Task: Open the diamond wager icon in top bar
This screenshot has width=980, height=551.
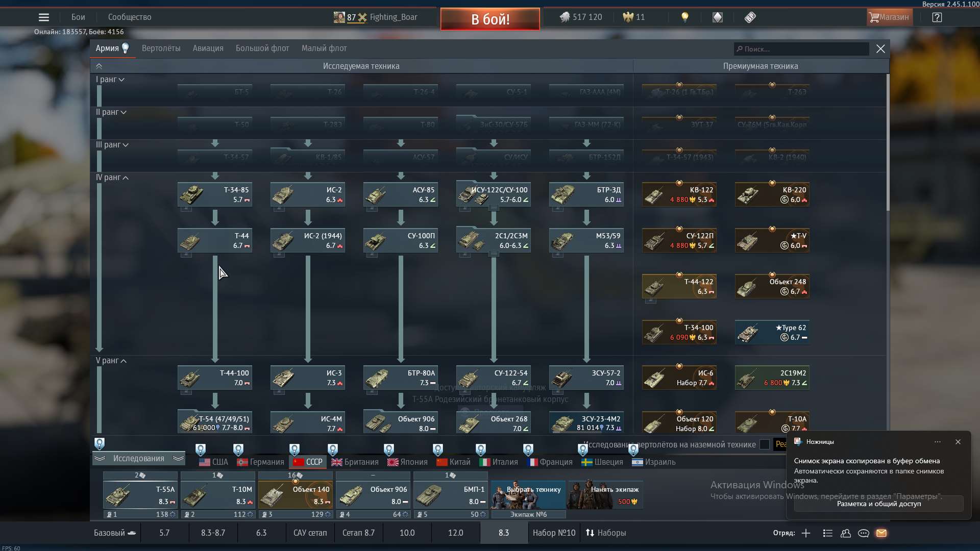Action: (718, 17)
